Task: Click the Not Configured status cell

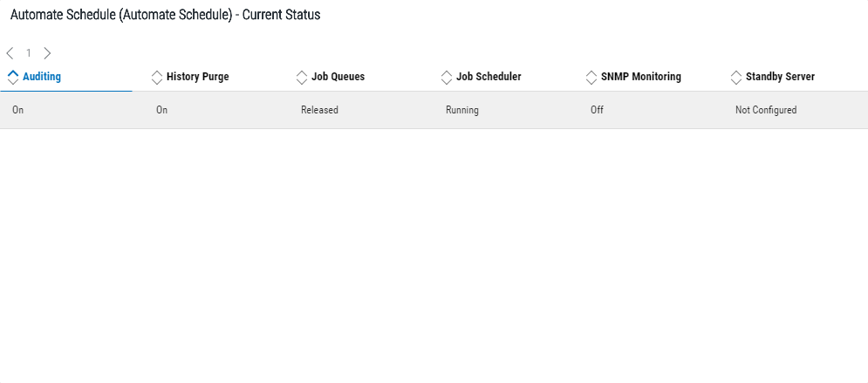Action: [766, 111]
